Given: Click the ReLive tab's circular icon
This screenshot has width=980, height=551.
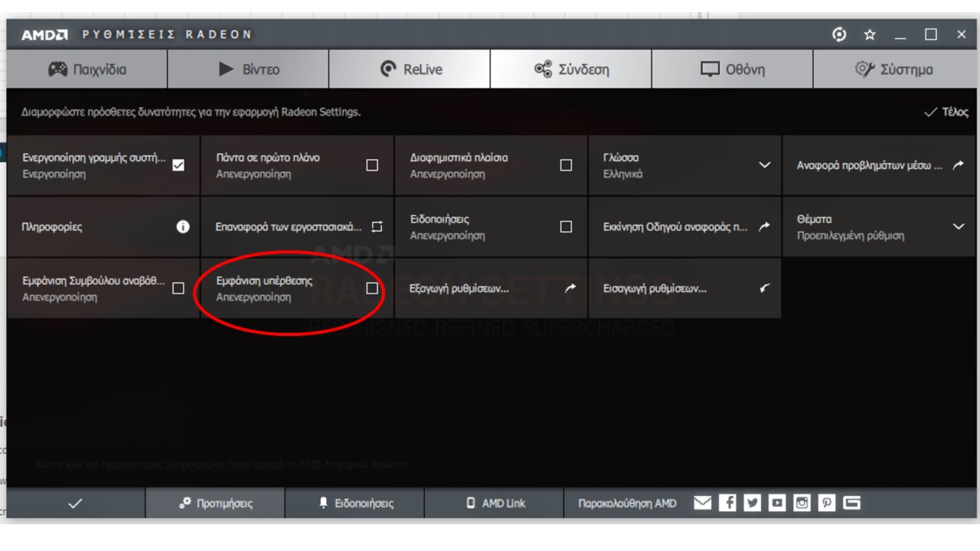Looking at the screenshot, I should click(388, 70).
